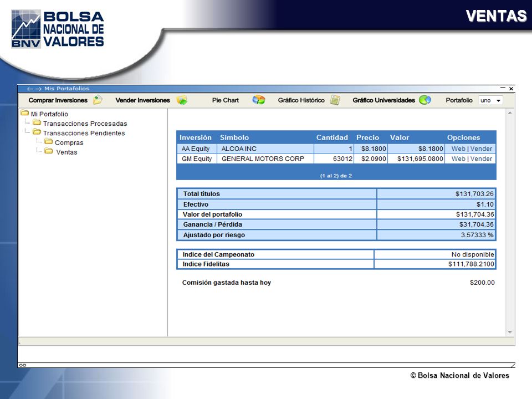Click Web link for GENERAL MOTORS CORP
Screen dimensions: 532x399
(x=458, y=159)
